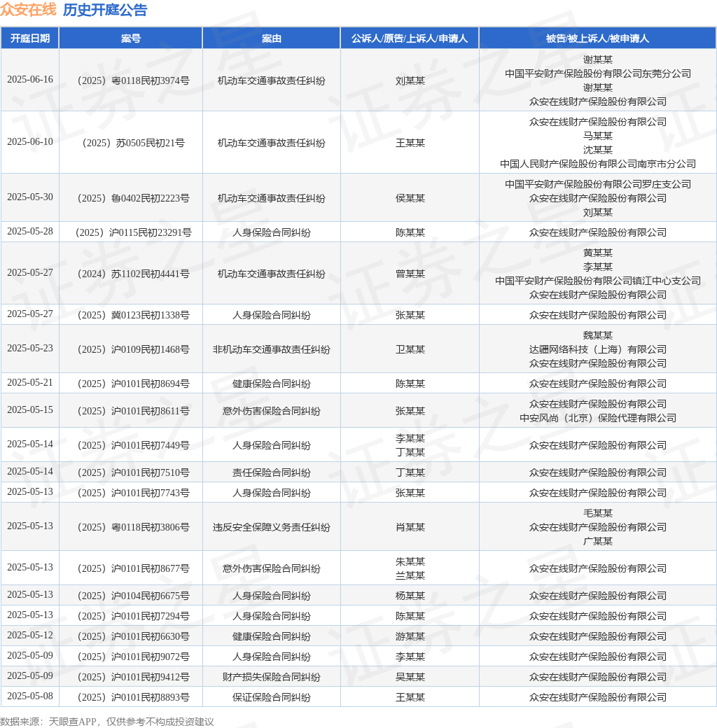Viewport: 717px width, 728px height.
Task: Click plaintiff 朱某某
Action: [x=410, y=562]
